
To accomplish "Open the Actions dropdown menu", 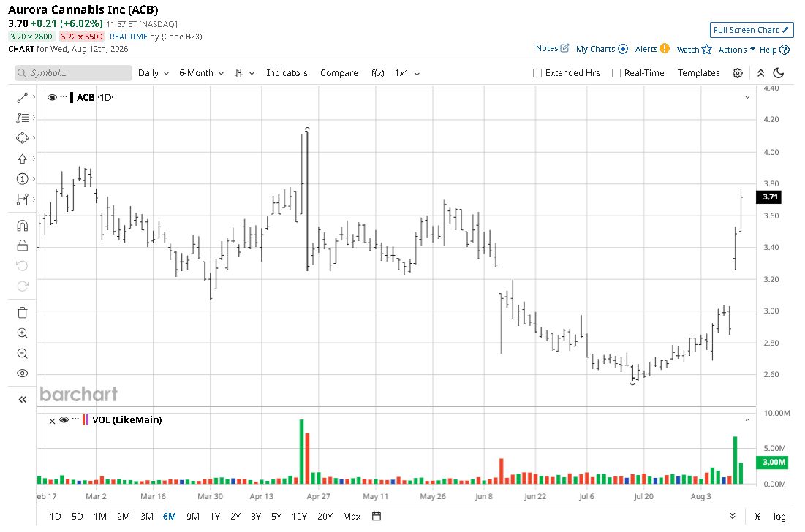I will (736, 49).
